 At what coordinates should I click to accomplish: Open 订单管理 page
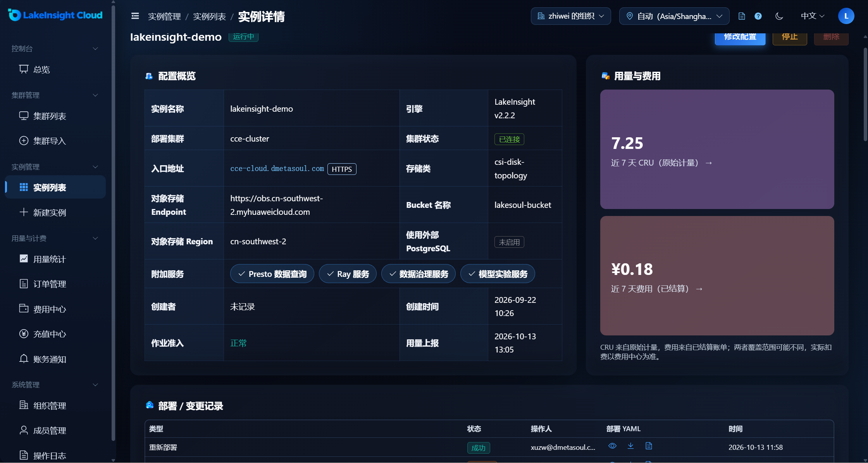(x=55, y=284)
